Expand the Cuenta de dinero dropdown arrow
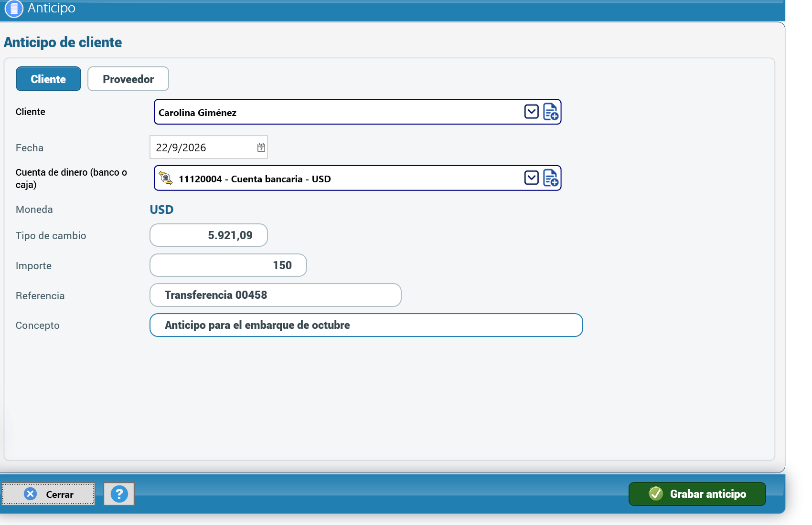The width and height of the screenshot is (812, 525). (x=532, y=178)
